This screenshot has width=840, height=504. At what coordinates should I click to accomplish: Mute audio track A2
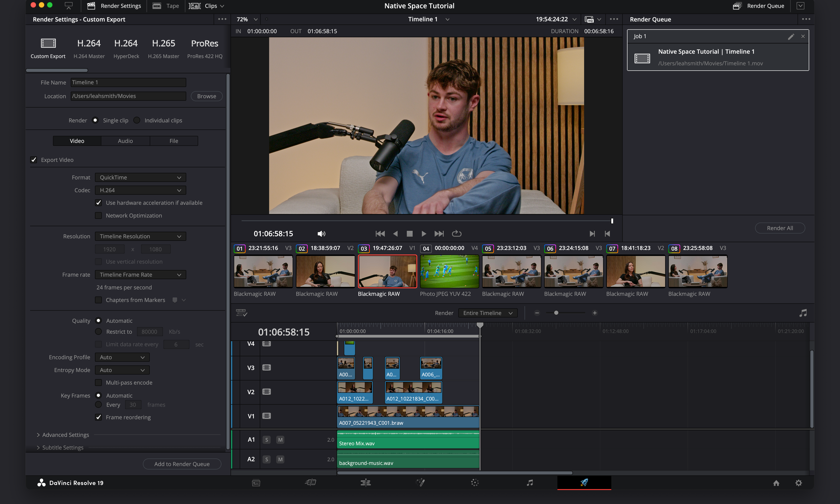(280, 459)
